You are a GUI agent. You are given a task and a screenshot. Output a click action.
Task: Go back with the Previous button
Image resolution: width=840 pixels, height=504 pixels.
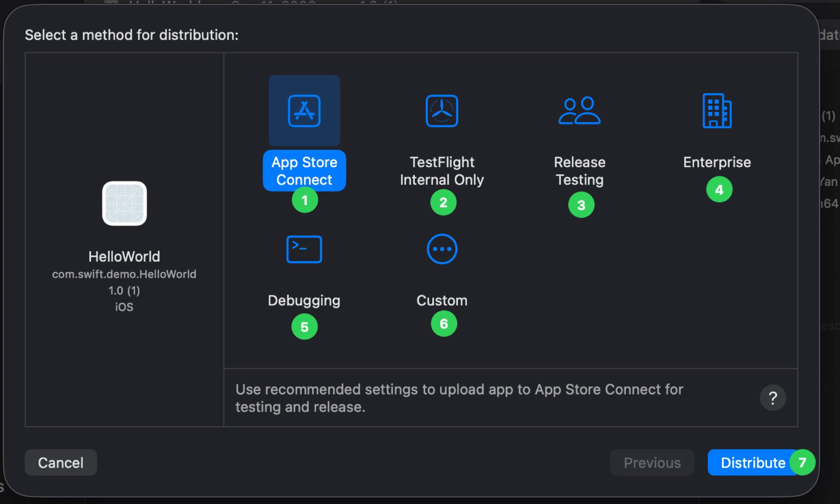point(652,462)
